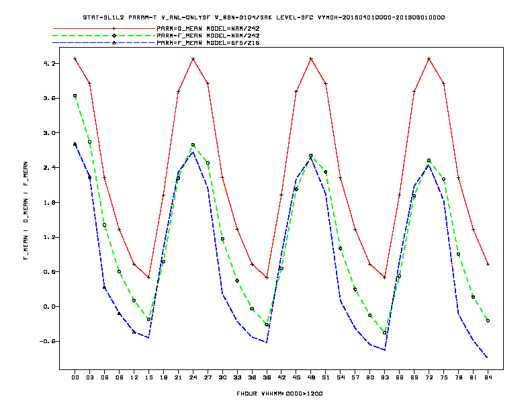Click the x-axis tick label 54
The width and height of the screenshot is (532, 411).
341,377
